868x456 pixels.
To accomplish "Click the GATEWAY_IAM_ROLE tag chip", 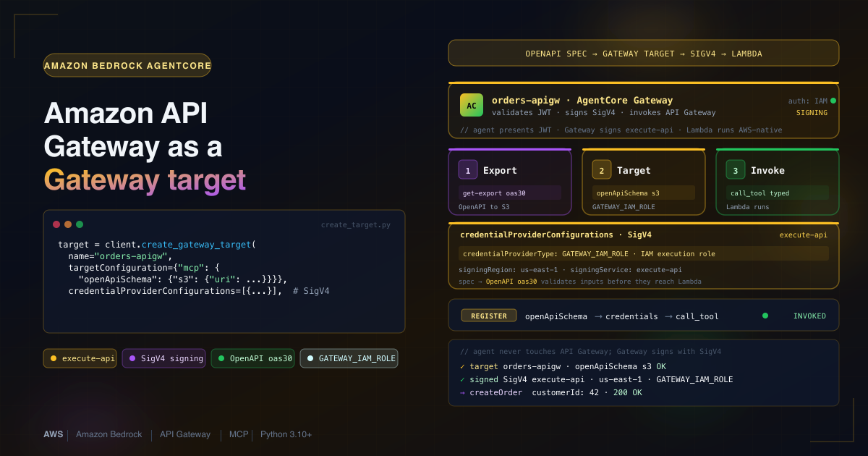I will [349, 358].
